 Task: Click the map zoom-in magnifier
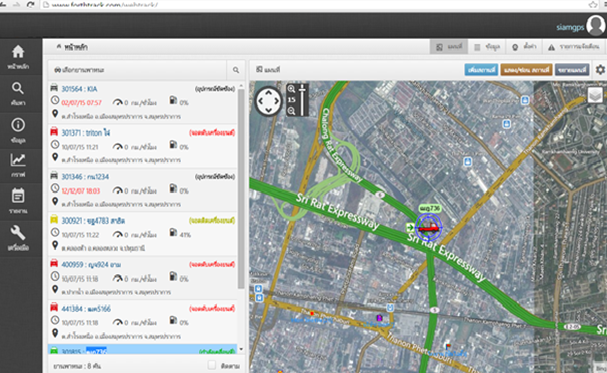(x=291, y=89)
